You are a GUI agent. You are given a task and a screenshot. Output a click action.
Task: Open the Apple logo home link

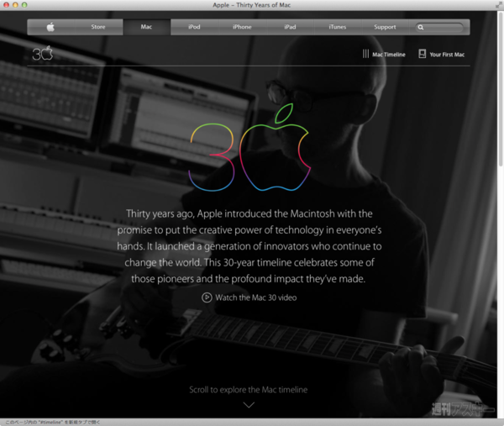(50, 27)
